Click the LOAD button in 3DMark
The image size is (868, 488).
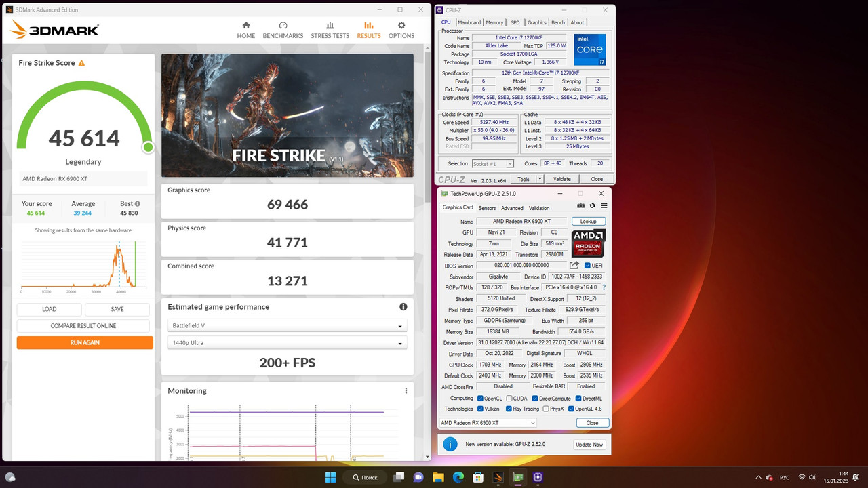(50, 309)
